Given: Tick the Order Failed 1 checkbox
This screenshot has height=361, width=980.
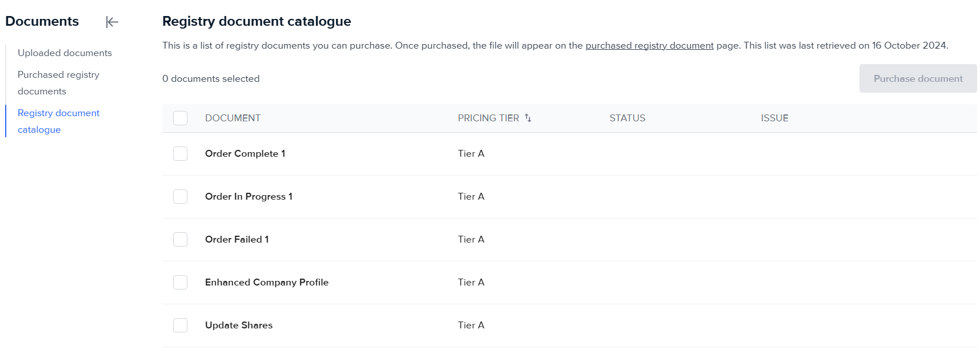Looking at the screenshot, I should click(181, 240).
